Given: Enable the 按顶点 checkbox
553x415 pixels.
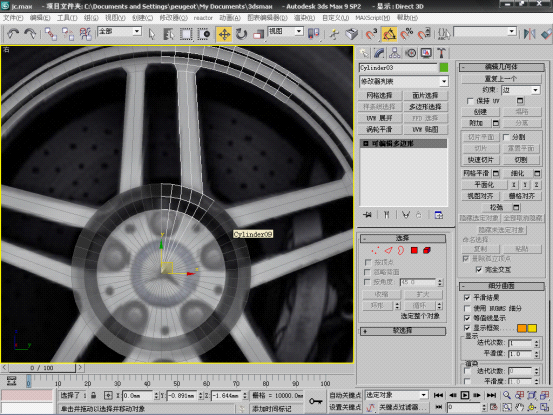Looking at the screenshot, I should pos(368,262).
